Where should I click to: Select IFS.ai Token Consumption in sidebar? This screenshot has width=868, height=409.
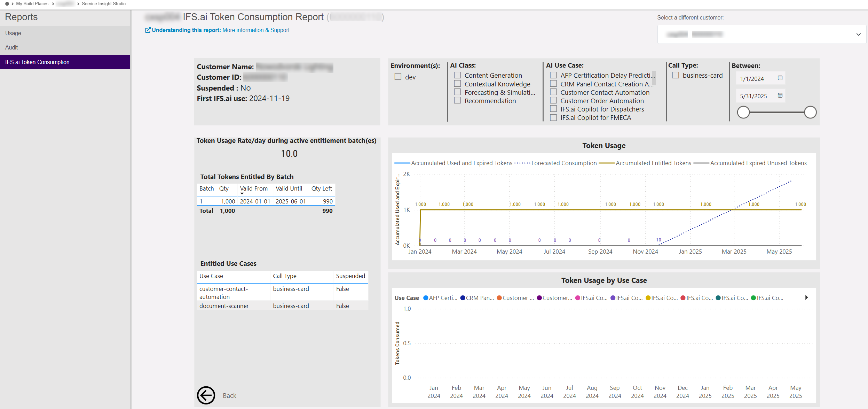tap(65, 62)
